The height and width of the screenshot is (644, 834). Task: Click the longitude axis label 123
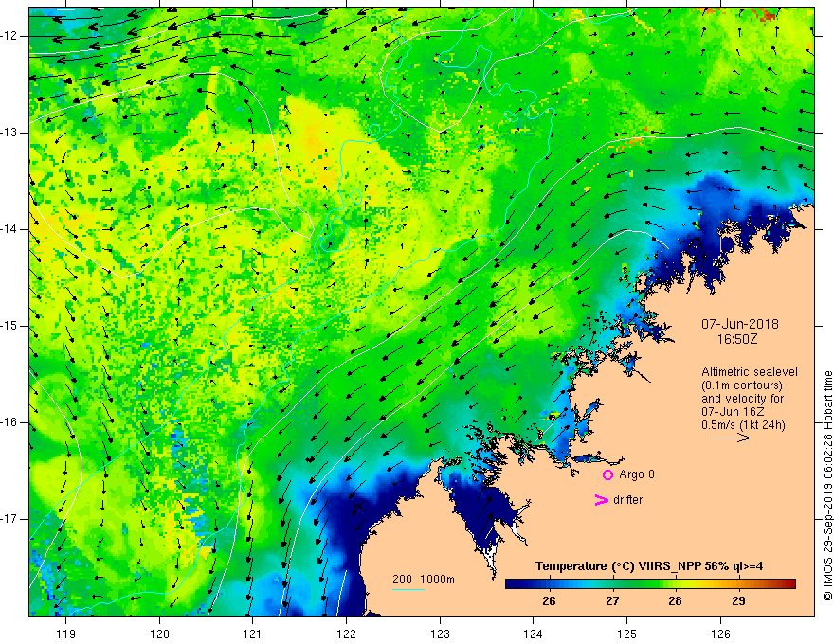point(440,634)
